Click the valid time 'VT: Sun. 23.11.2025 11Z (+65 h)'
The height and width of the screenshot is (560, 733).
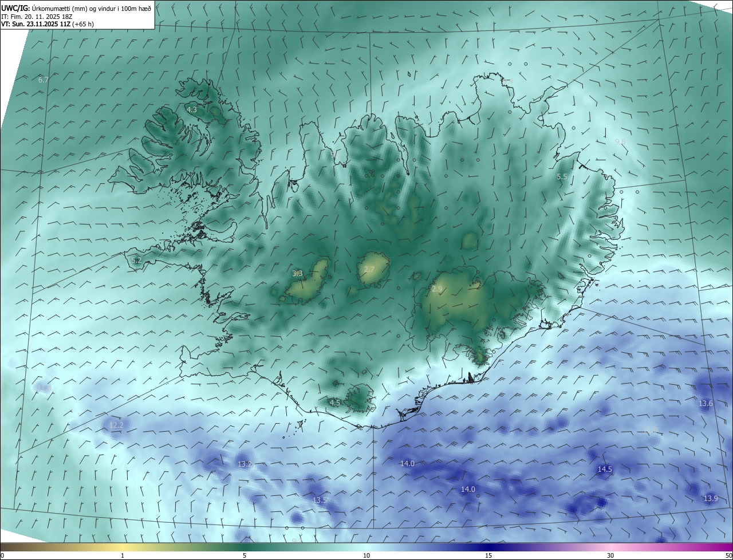pos(48,25)
